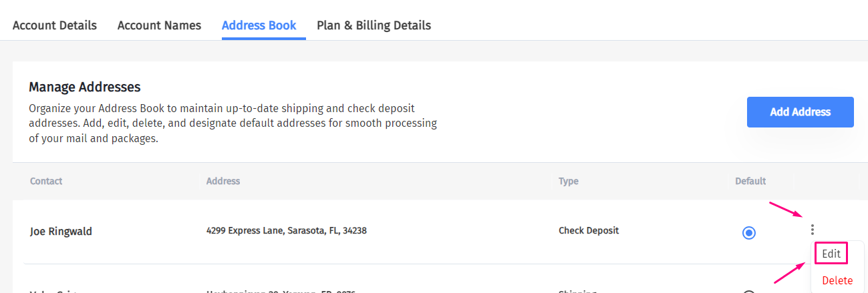Viewport: 868px width, 293px height.
Task: Click the Joe Ringwald contact name
Action: pyautogui.click(x=61, y=232)
